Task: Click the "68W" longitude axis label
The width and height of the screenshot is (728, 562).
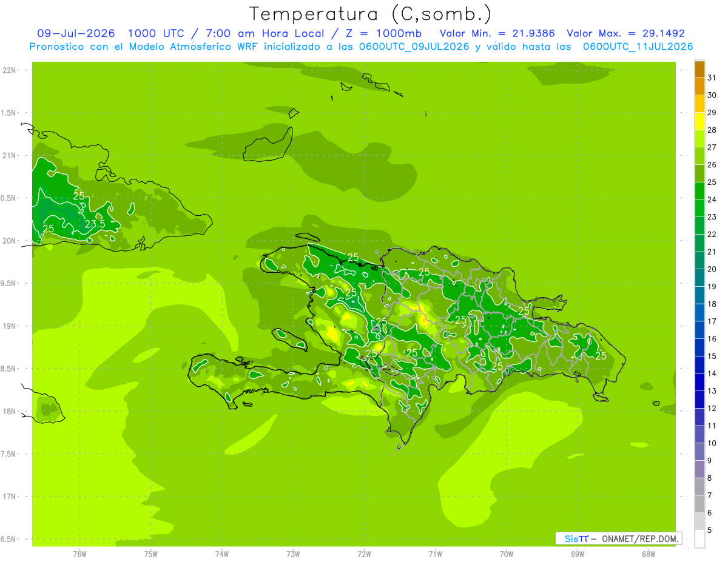Action: 649,554
